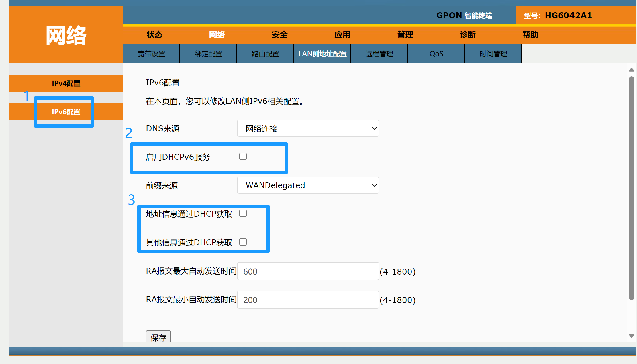637x364 pixels.
Task: Expand the DNS来源 dropdown
Action: (x=308, y=128)
